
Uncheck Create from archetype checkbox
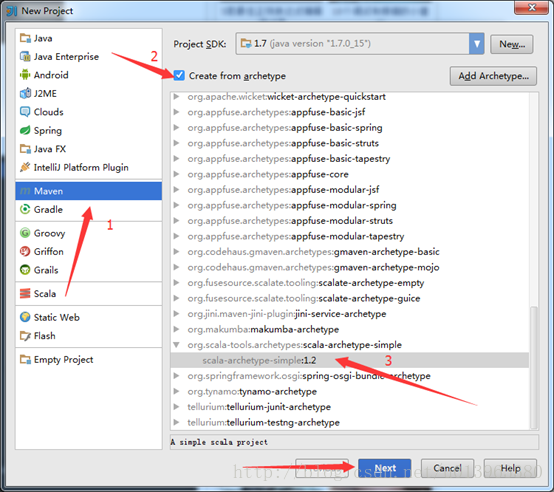(179, 75)
